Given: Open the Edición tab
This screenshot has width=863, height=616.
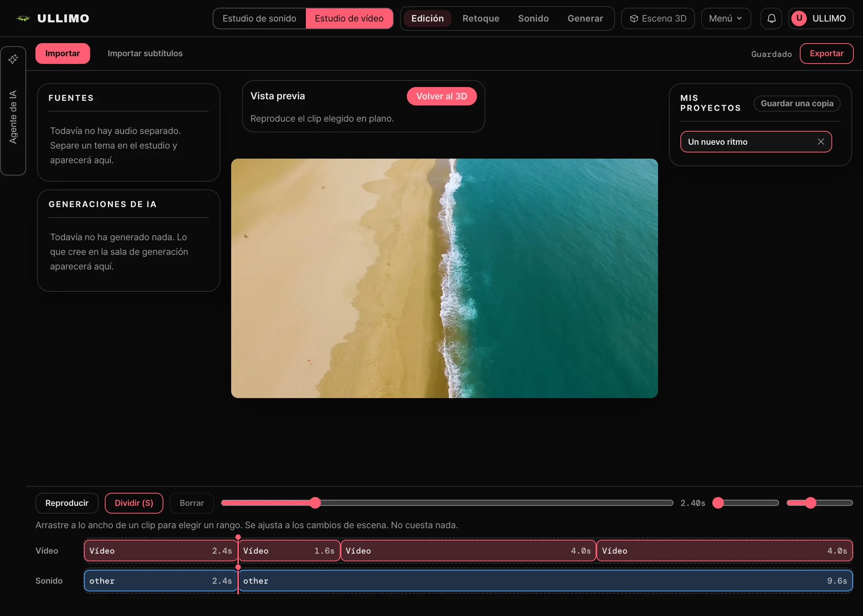Looking at the screenshot, I should click(427, 18).
